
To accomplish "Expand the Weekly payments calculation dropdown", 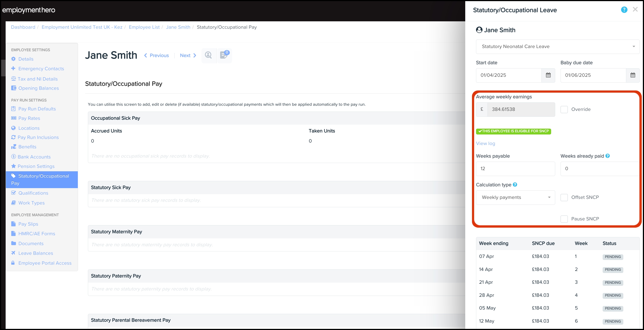I will pos(515,197).
